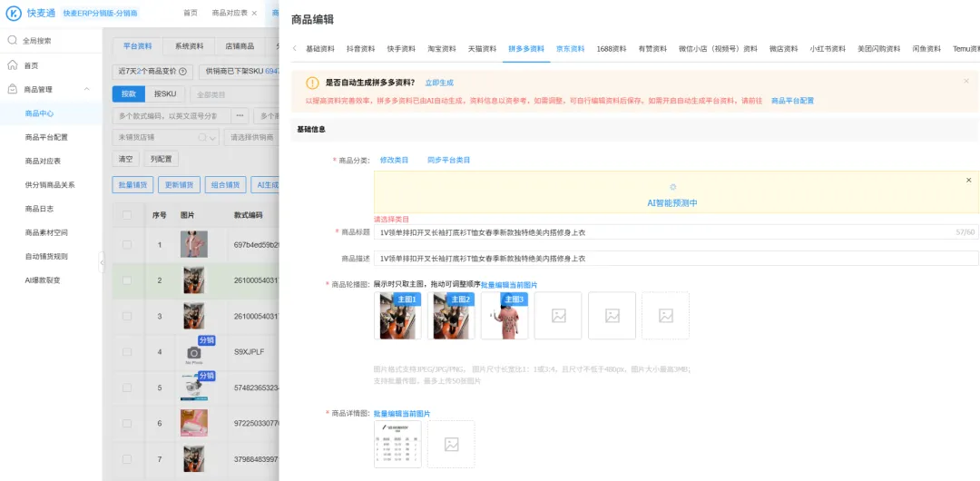Switch to the 抖音资料 tab
The width and height of the screenshot is (980, 481).
360,49
